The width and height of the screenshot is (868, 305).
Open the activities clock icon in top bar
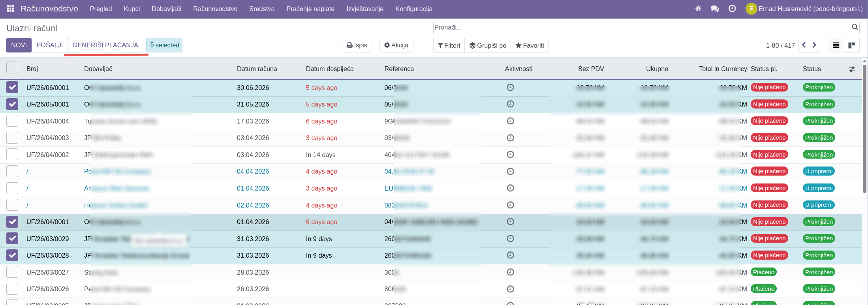[x=732, y=9]
